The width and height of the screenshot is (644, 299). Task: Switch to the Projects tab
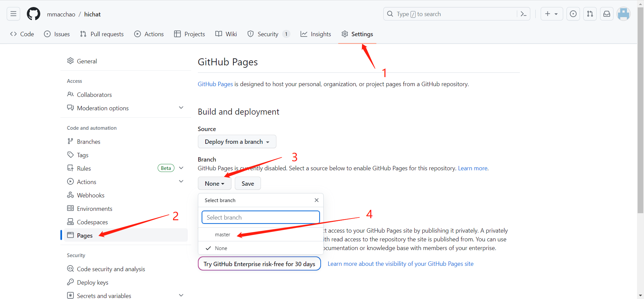click(x=190, y=34)
